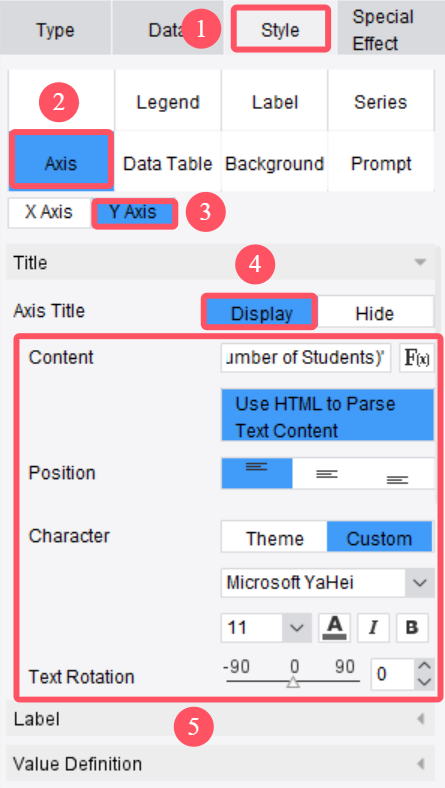The height and width of the screenshot is (788, 445).
Task: Click the panel vertical scrollbar
Action: point(438,374)
